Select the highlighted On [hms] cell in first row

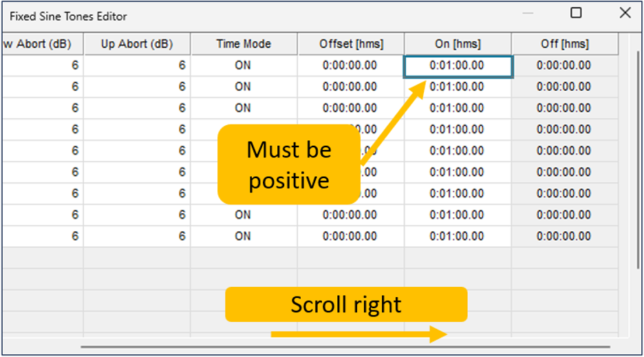(458, 66)
